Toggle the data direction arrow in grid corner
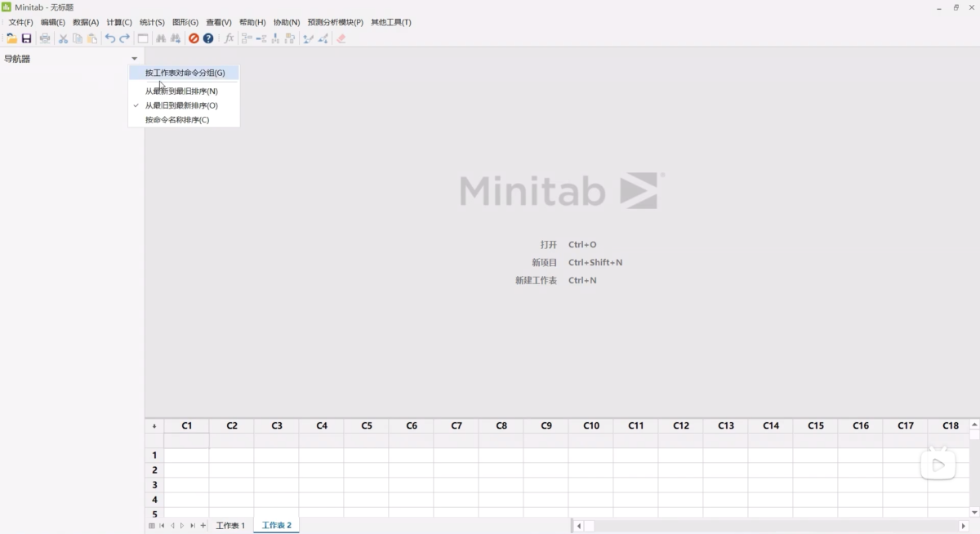This screenshot has width=980, height=534. (x=154, y=426)
